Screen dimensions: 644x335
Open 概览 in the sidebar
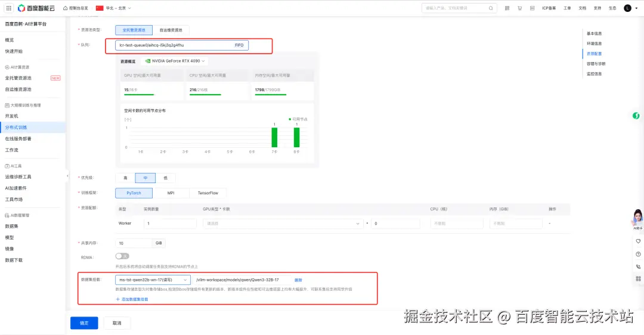(x=10, y=40)
